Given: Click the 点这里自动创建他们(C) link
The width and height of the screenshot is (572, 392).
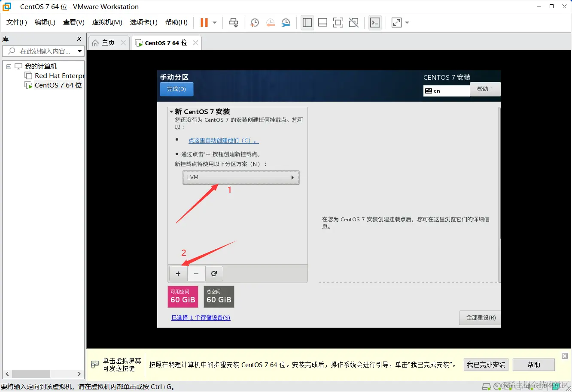Looking at the screenshot, I should click(x=224, y=141).
